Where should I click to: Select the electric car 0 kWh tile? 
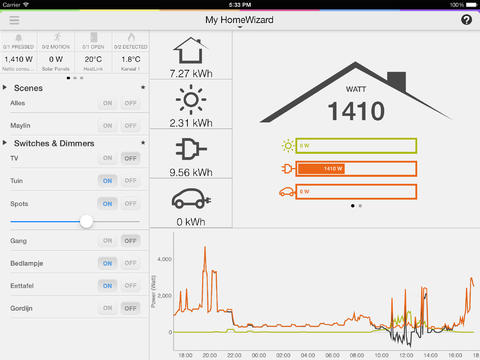click(x=191, y=203)
